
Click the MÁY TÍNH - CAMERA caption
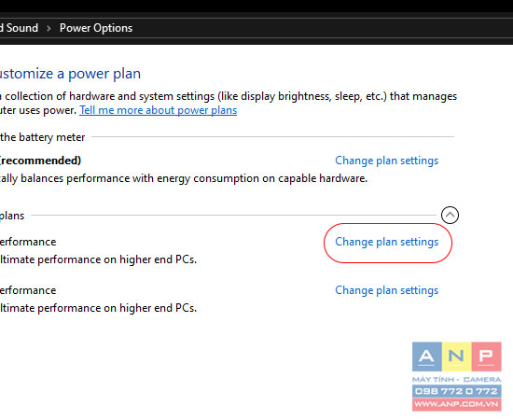(457, 380)
